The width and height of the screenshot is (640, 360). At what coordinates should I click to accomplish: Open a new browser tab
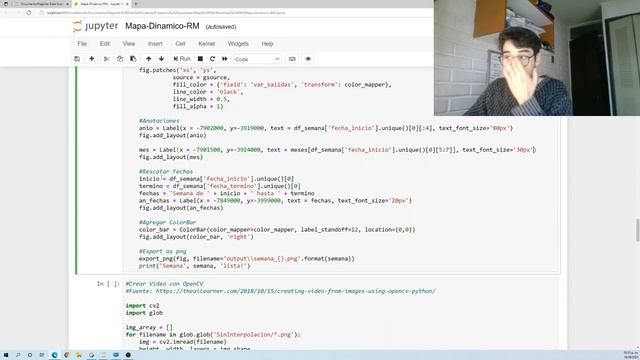click(x=136, y=4)
